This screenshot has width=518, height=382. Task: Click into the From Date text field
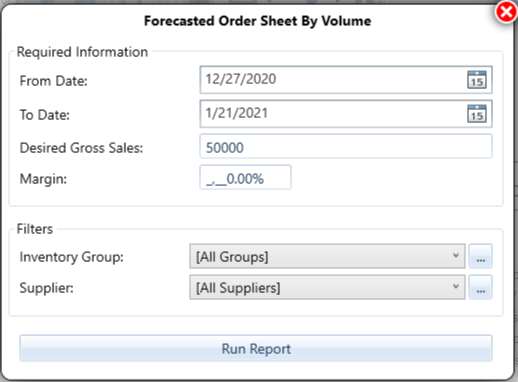tap(333, 80)
